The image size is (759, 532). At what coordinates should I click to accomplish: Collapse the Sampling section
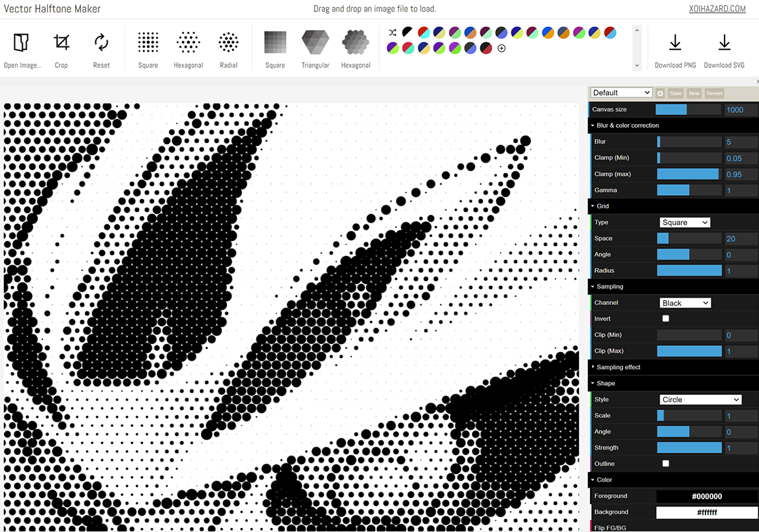674,287
